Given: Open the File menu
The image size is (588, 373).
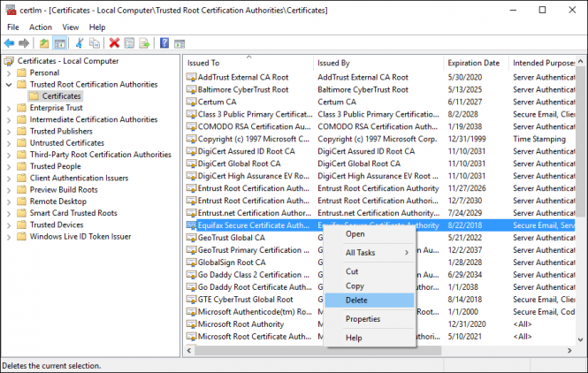Looking at the screenshot, I should point(13,27).
